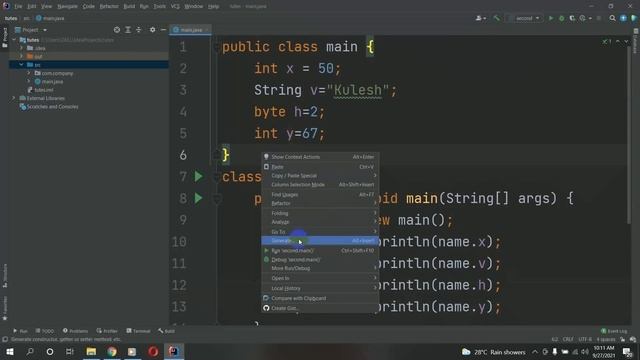Click the Collapse All icon in Project panel
The width and height of the screenshot is (640, 360).
click(139, 30)
